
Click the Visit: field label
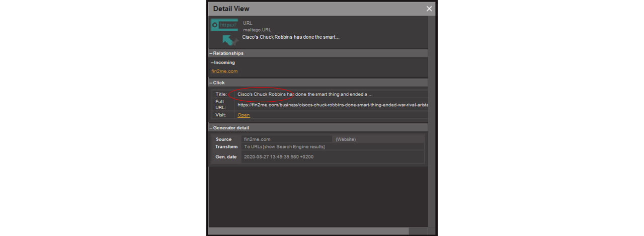221,115
